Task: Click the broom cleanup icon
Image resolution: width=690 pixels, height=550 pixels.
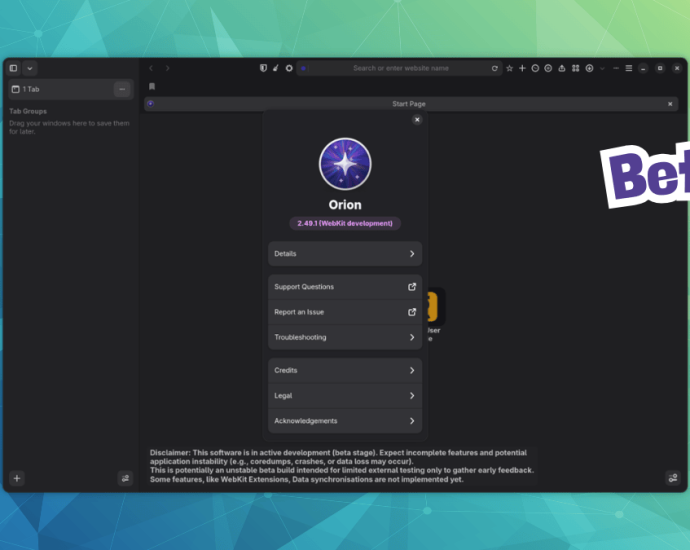Action: (x=276, y=68)
